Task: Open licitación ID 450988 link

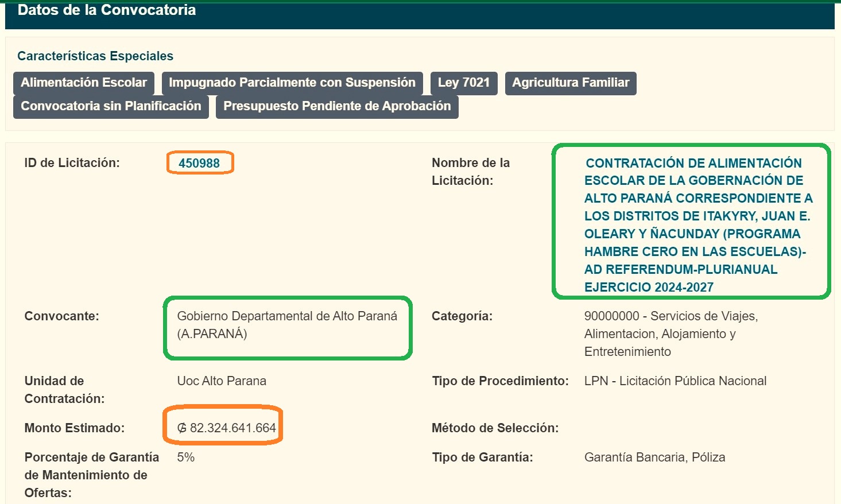Action: tap(199, 163)
